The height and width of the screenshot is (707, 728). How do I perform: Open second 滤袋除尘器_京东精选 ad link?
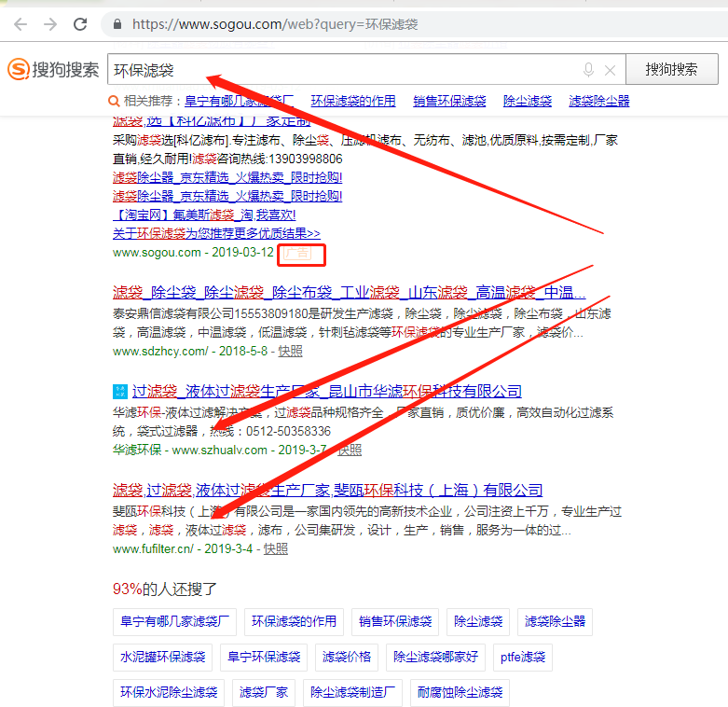227,196
